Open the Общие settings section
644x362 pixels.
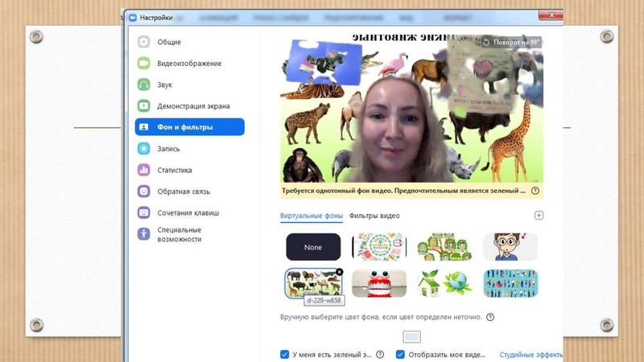[168, 42]
